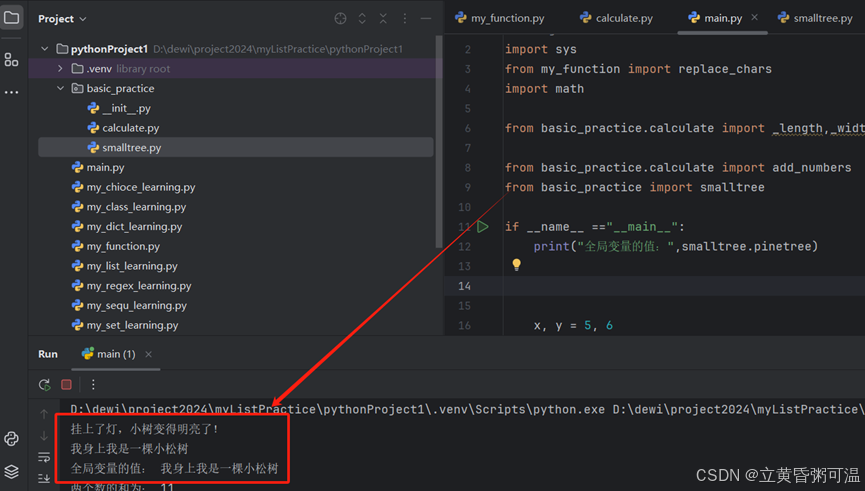The width and height of the screenshot is (865, 491).
Task: Stop the running process red square
Action: pos(66,385)
